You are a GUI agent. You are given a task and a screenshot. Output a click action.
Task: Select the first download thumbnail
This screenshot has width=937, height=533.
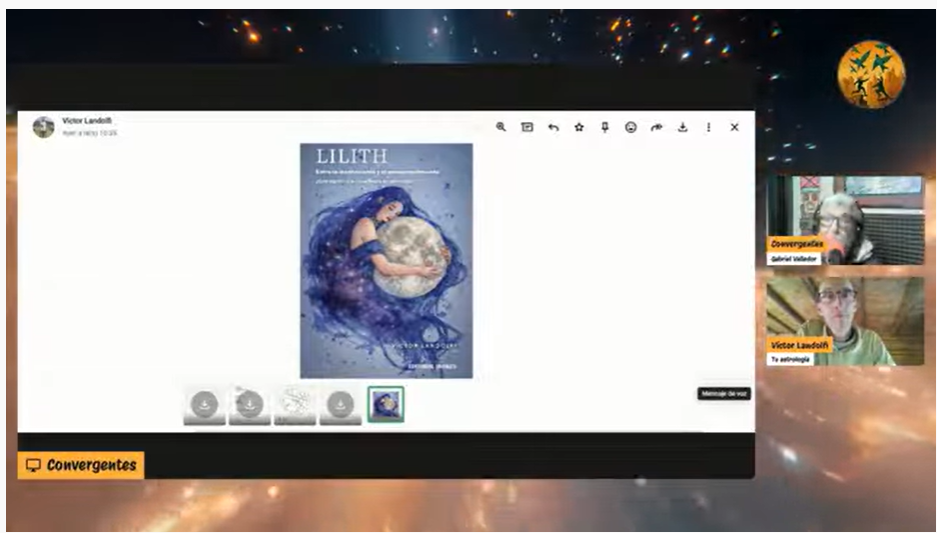click(x=204, y=406)
